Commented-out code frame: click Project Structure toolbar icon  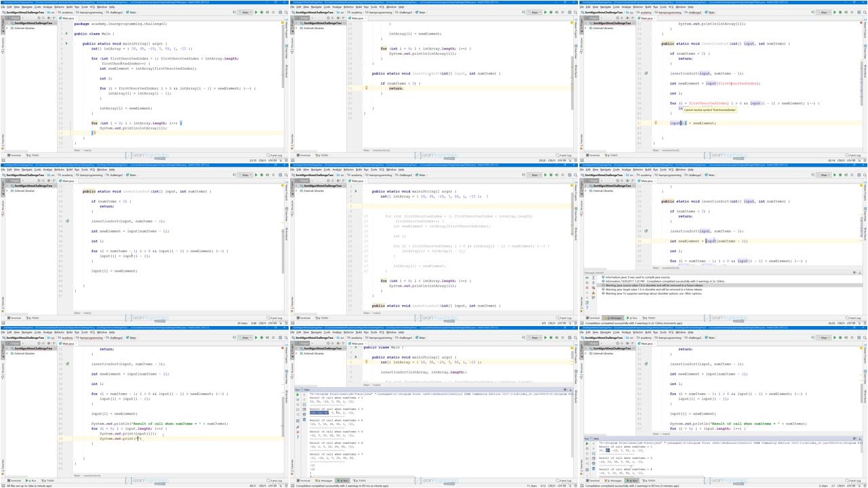(x=570, y=175)
